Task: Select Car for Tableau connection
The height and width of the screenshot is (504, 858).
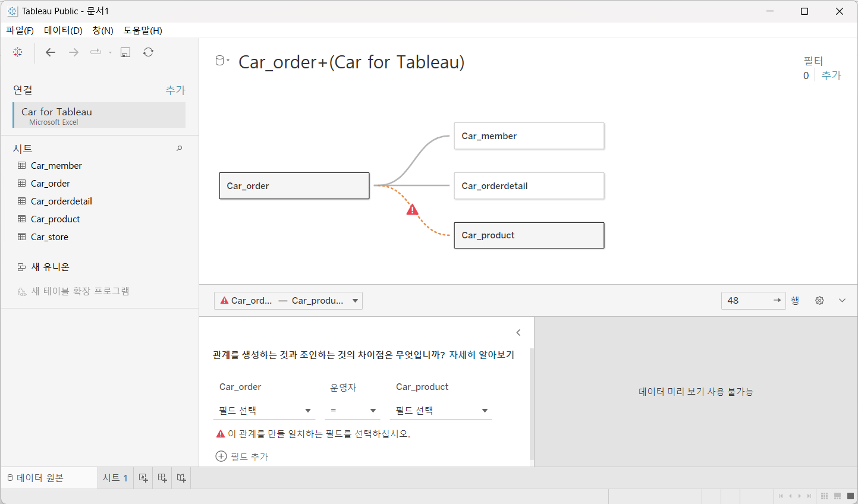Action: 99,115
